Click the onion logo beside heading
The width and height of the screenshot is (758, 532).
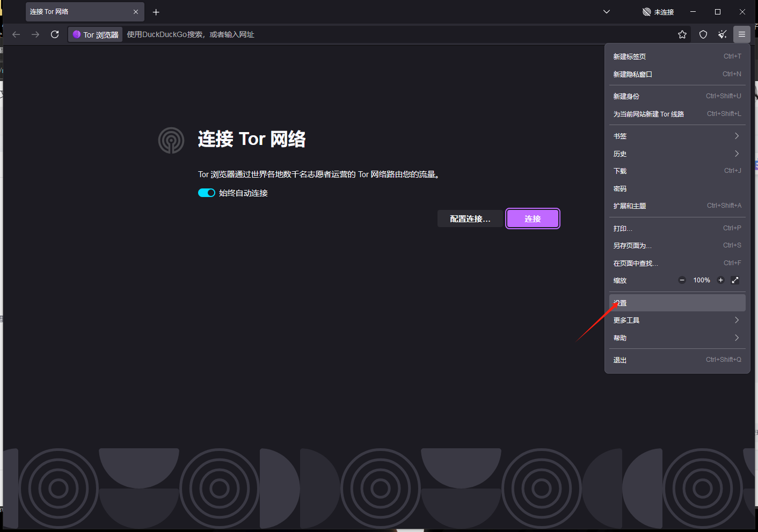171,140
